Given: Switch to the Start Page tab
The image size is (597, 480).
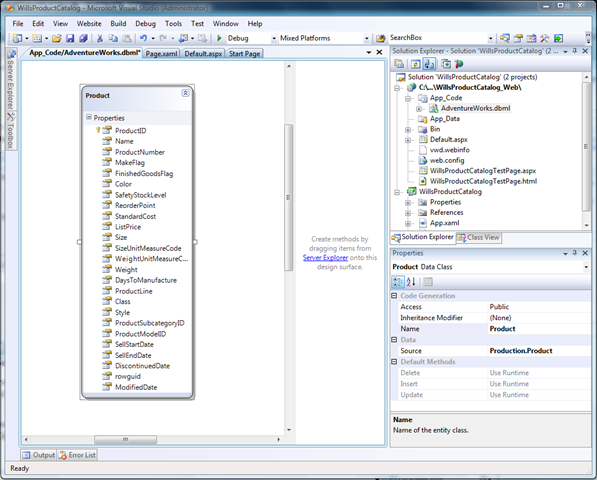Looking at the screenshot, I should (244, 54).
